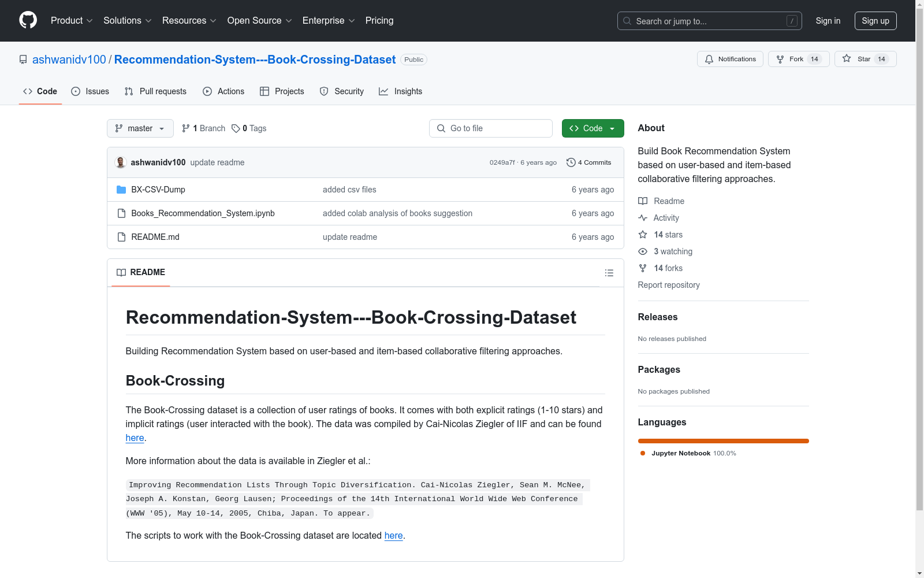Click the eye icon beside 3 watching

coord(643,251)
